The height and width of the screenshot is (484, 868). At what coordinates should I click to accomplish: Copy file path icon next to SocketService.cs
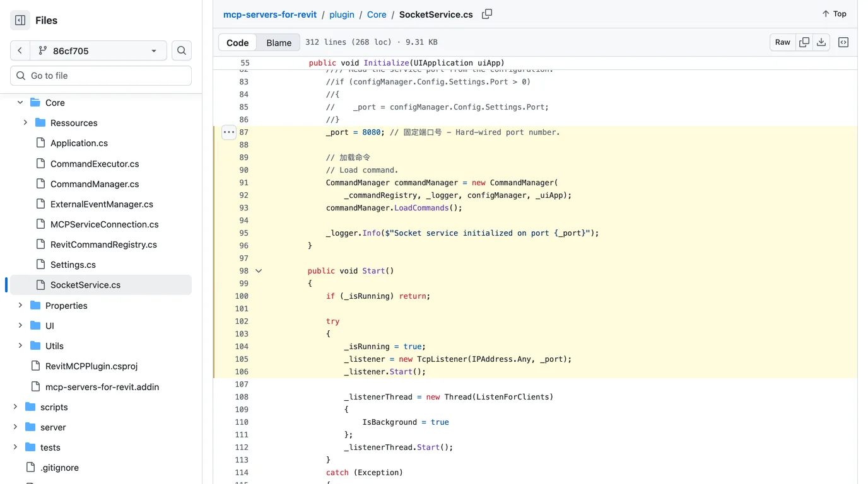tap(487, 14)
